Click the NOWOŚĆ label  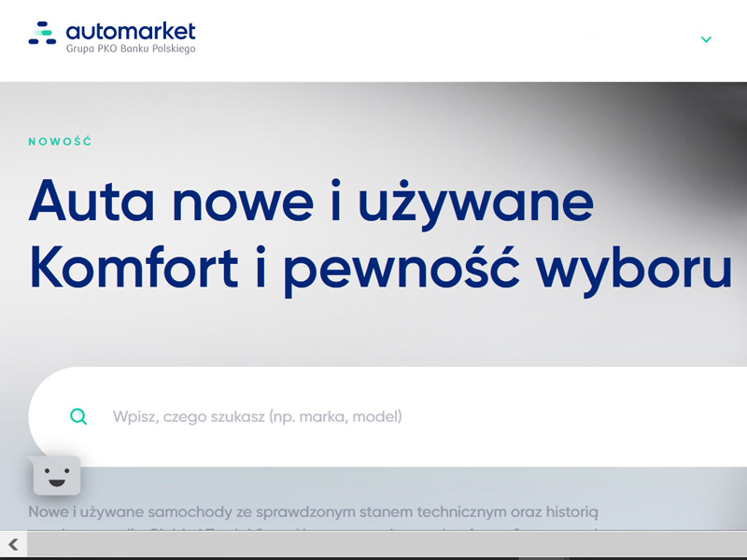coord(60,140)
